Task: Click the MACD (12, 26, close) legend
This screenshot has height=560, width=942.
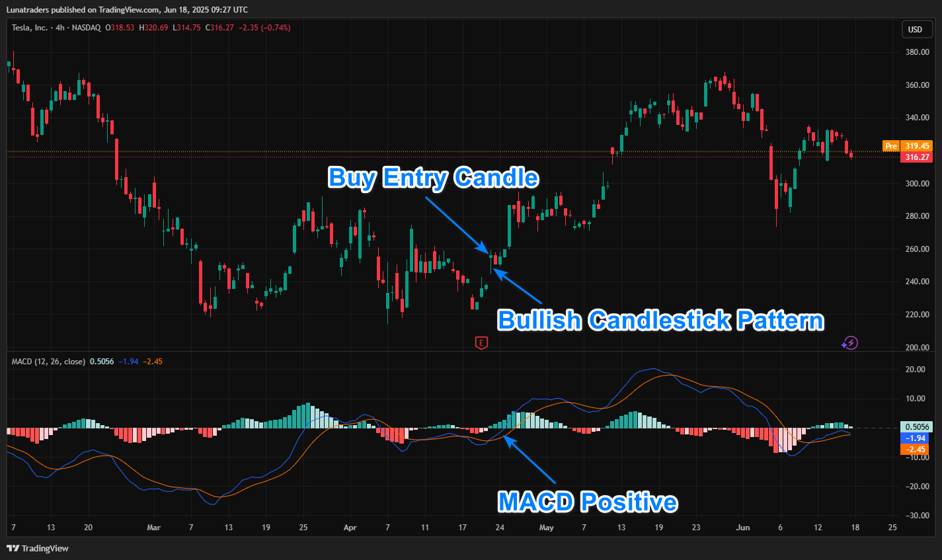Action: point(48,362)
